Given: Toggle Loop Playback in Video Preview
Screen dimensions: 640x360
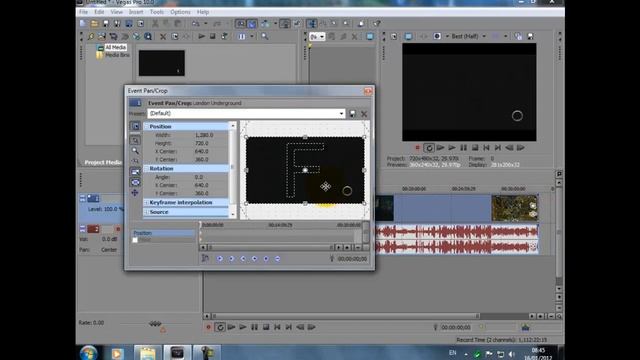Looking at the screenshot, I should 429,148.
